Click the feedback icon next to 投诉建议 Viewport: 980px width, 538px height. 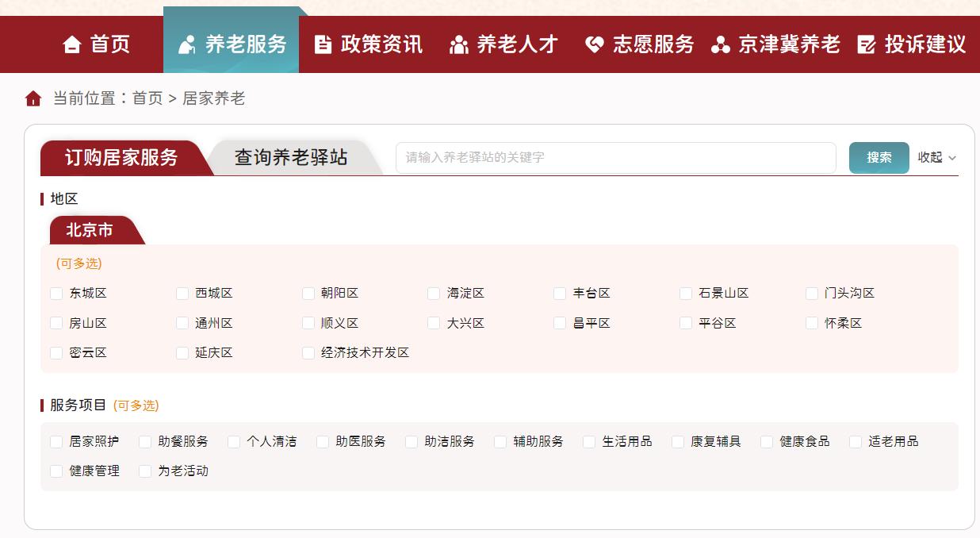(x=867, y=45)
